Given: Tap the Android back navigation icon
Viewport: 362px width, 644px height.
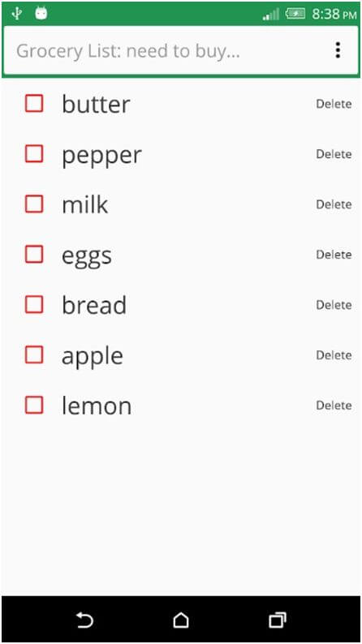Looking at the screenshot, I should click(84, 620).
